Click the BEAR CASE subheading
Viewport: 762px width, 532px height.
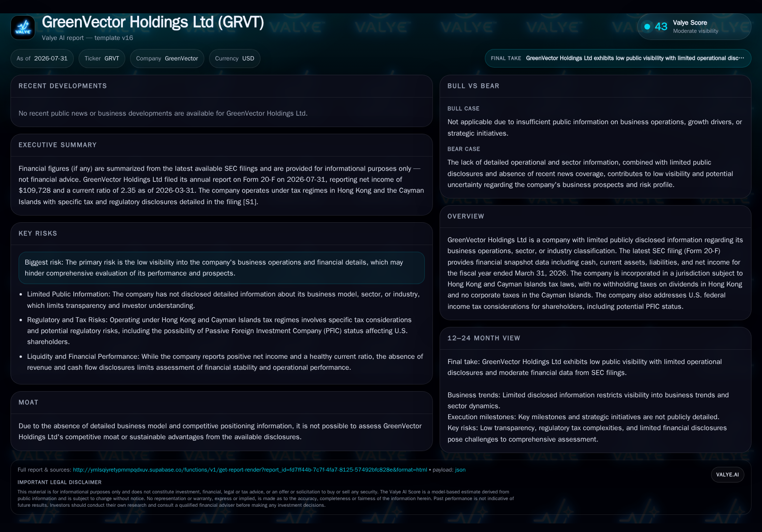click(x=464, y=149)
